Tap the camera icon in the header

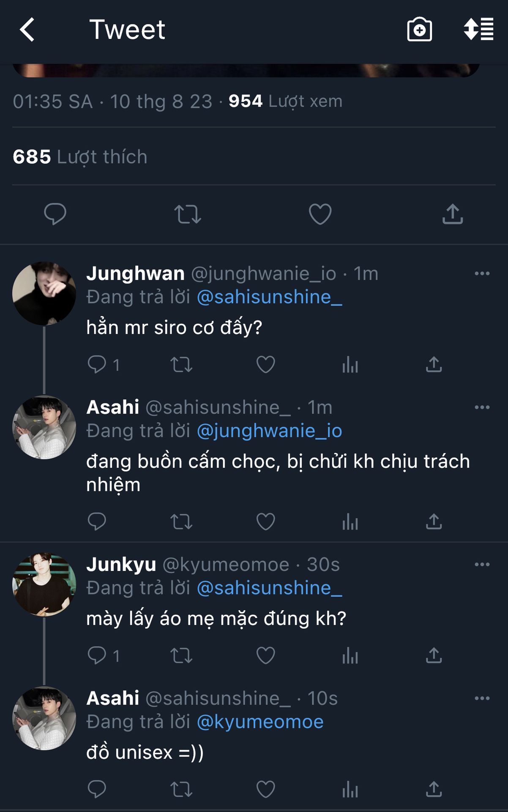[x=419, y=30]
